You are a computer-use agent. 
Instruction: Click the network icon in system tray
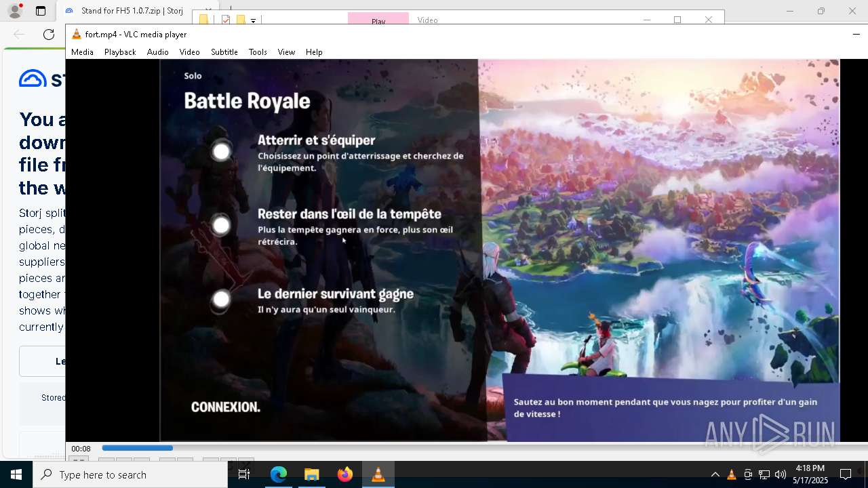(x=764, y=474)
